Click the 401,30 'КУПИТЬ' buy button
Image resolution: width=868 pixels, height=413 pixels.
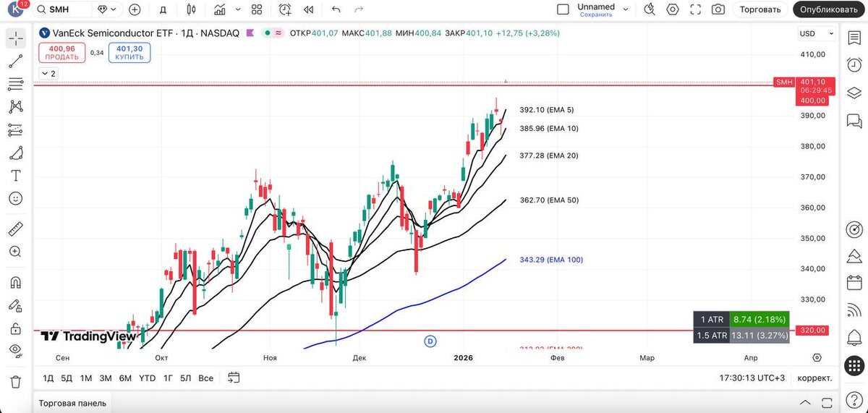129,53
